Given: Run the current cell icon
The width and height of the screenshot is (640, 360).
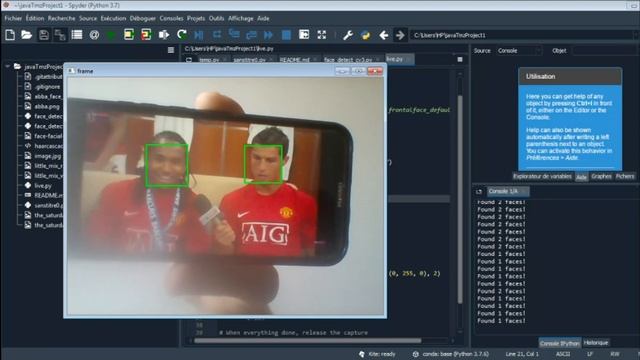Looking at the screenshot, I should (x=129, y=35).
